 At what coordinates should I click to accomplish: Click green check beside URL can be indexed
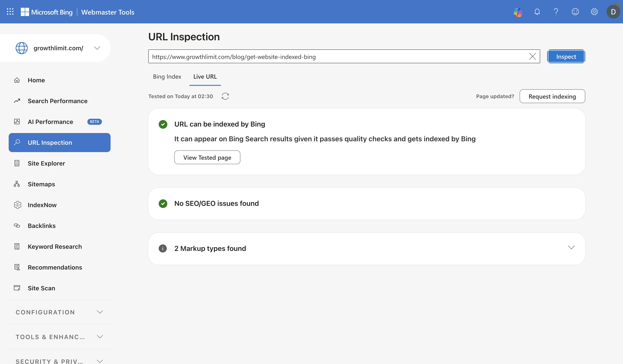tap(163, 124)
